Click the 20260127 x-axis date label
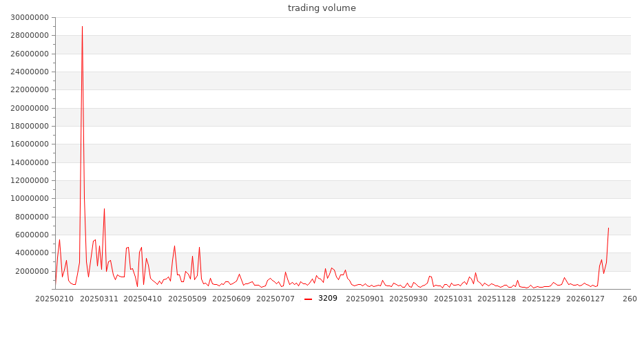644x344 pixels. (x=586, y=299)
